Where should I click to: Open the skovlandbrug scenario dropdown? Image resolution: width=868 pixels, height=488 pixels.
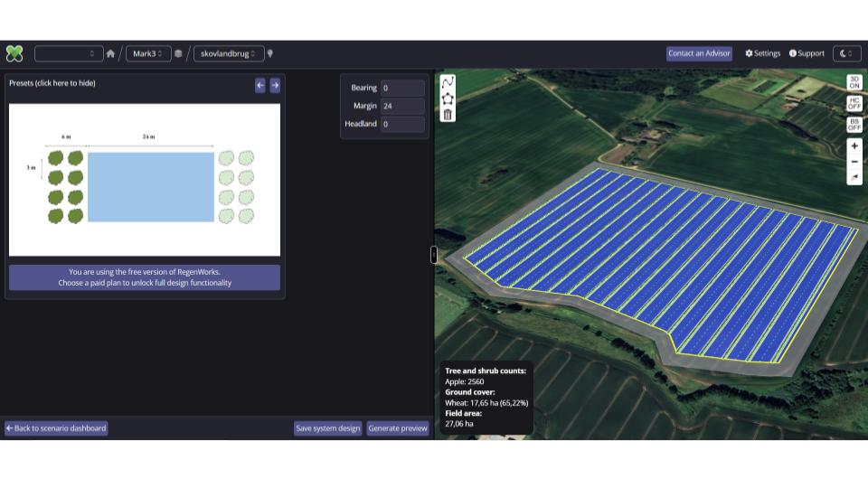pos(229,53)
